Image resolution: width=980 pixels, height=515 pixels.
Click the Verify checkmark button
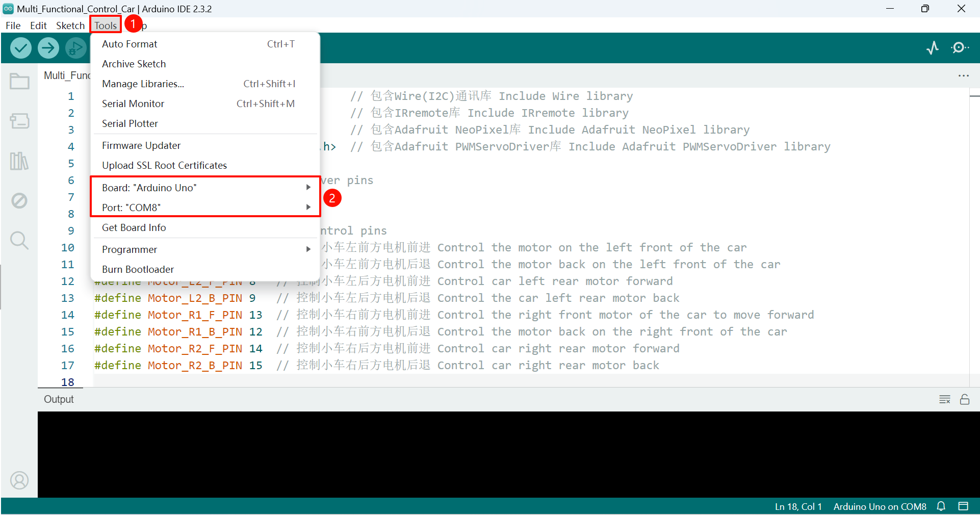[21, 48]
